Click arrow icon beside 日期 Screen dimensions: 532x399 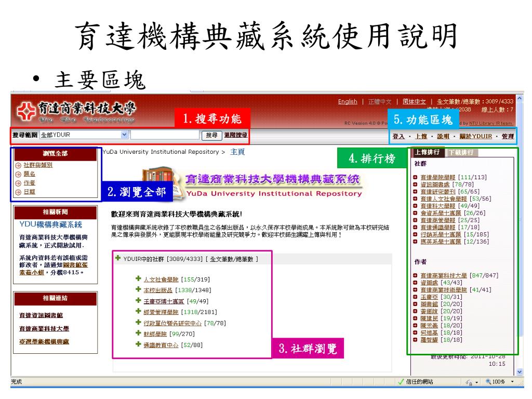coord(18,192)
